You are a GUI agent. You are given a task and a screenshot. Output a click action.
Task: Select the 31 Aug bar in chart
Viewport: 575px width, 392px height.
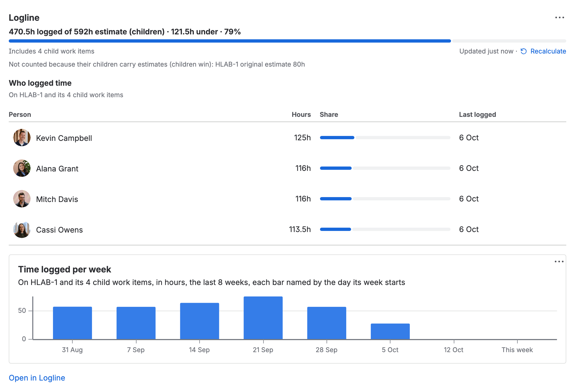(72, 323)
